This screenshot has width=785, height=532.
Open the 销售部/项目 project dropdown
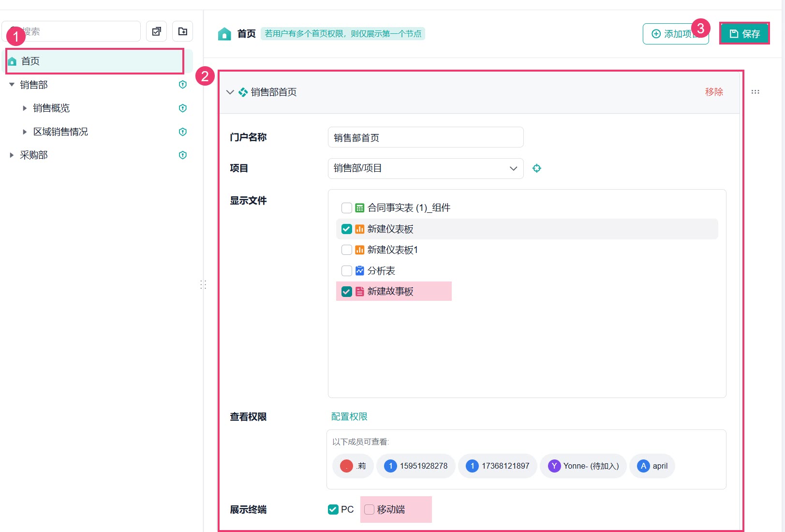click(426, 168)
